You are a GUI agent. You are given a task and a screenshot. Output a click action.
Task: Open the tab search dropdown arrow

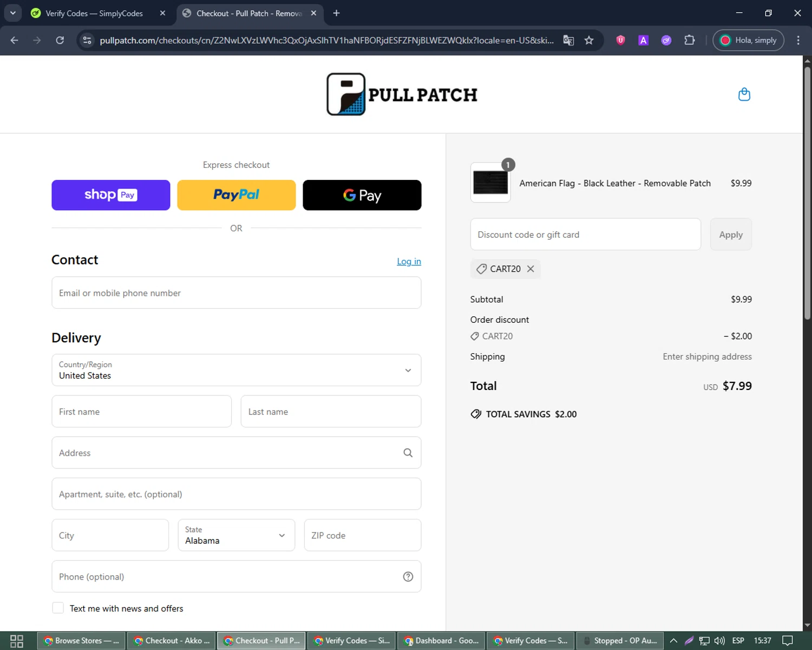(x=12, y=13)
